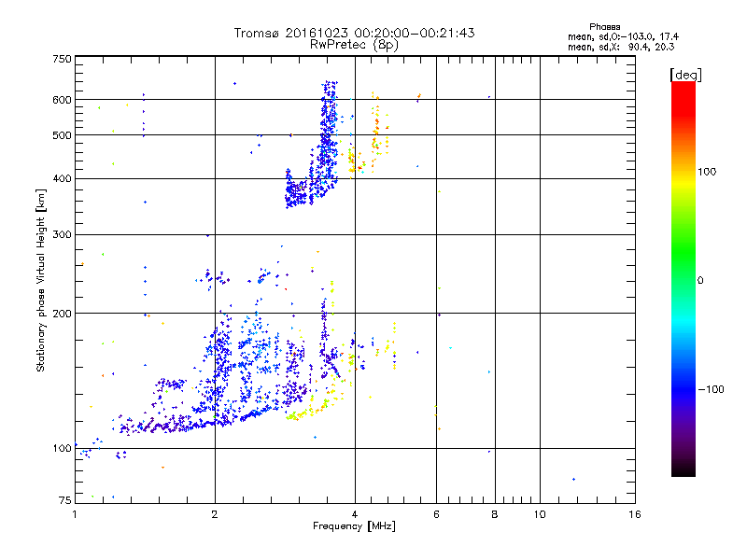Click the "Stationary phase Virtual Height [km]" axis label
Viewport: 747px width, 560px height.
click(41, 280)
